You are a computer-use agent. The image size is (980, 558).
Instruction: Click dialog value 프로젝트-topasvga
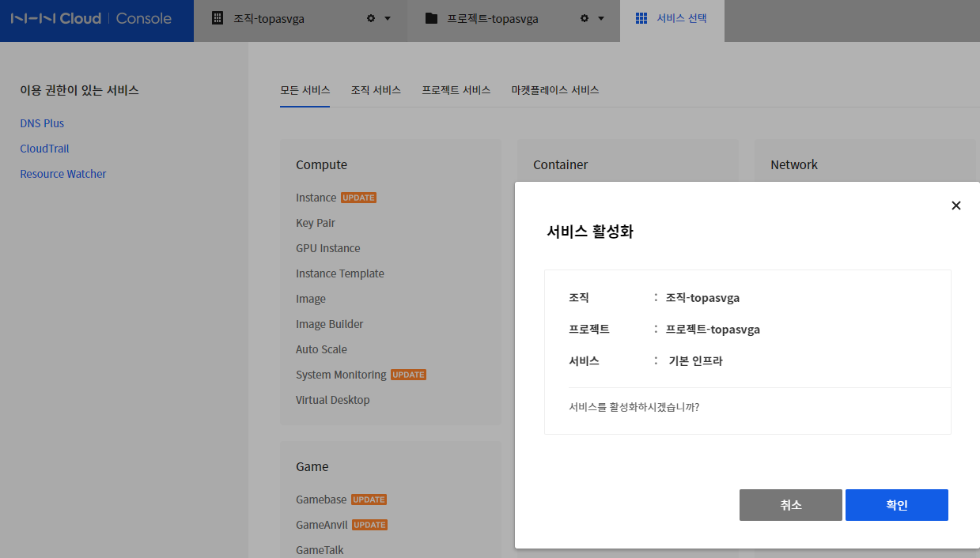click(713, 330)
